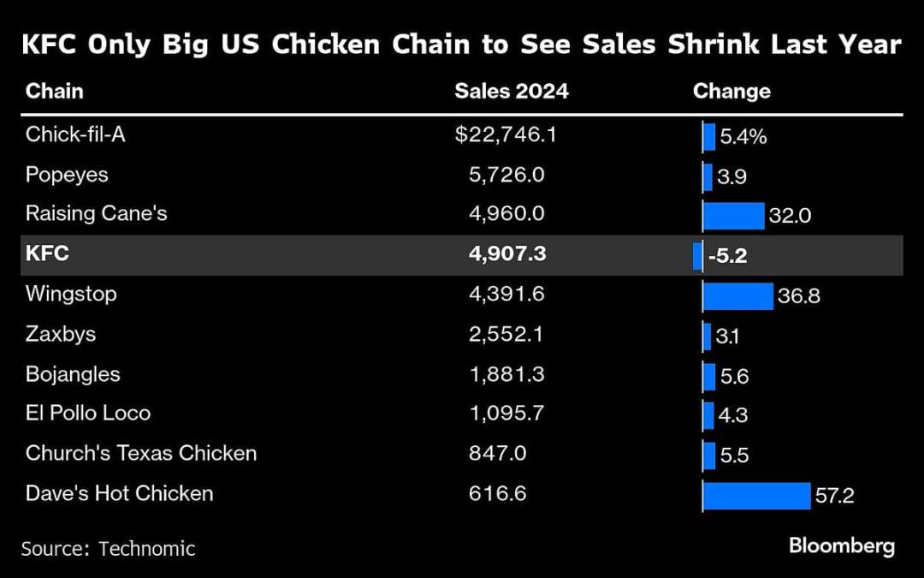Screen dimensions: 924x578
Task: Click the chart headline about KFC sales
Action: click(461, 45)
